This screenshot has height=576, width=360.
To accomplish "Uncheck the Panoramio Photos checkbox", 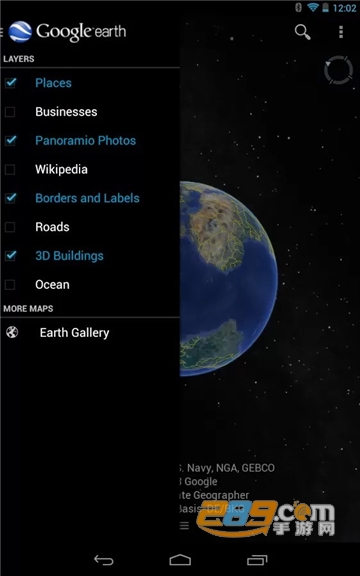I will coord(10,140).
